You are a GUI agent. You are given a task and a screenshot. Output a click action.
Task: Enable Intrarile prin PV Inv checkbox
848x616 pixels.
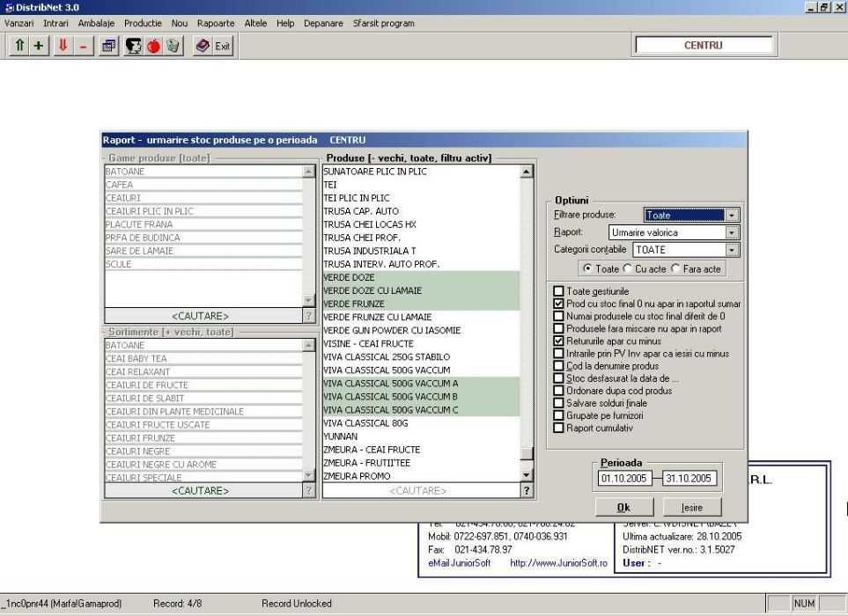pyautogui.click(x=558, y=354)
